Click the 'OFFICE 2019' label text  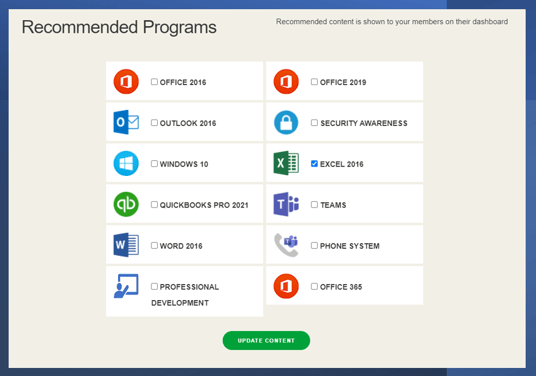pyautogui.click(x=343, y=82)
